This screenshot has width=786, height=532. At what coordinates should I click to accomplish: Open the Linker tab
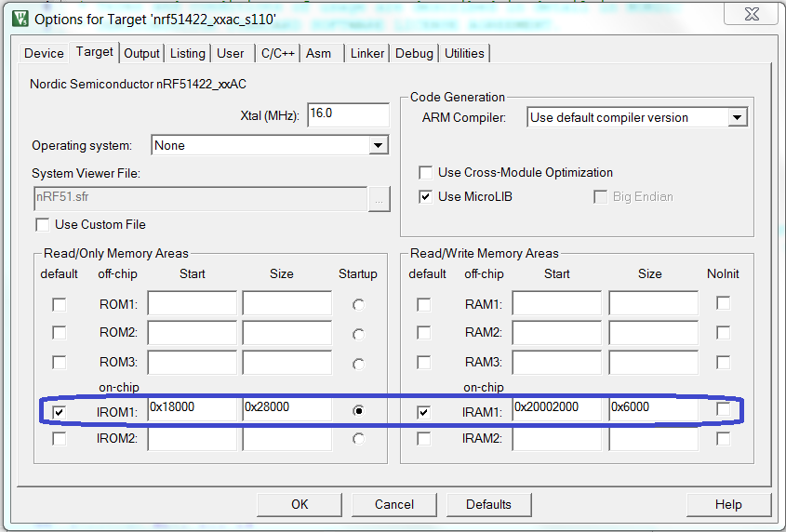tap(366, 53)
